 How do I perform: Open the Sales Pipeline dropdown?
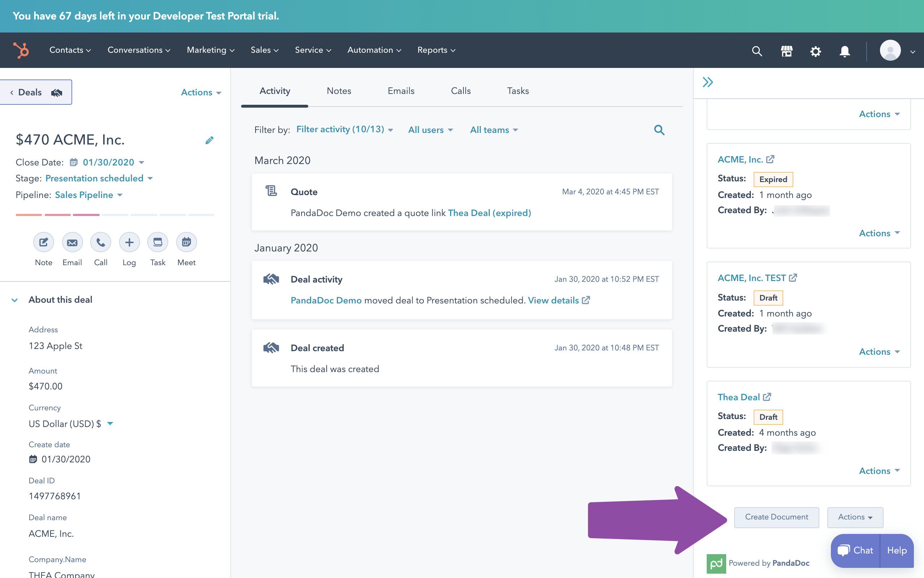pos(88,195)
